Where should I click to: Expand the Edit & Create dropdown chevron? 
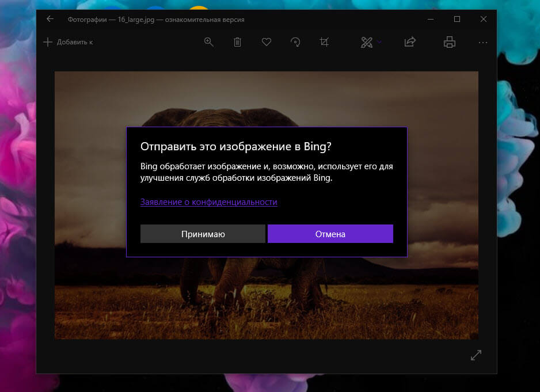tap(379, 42)
